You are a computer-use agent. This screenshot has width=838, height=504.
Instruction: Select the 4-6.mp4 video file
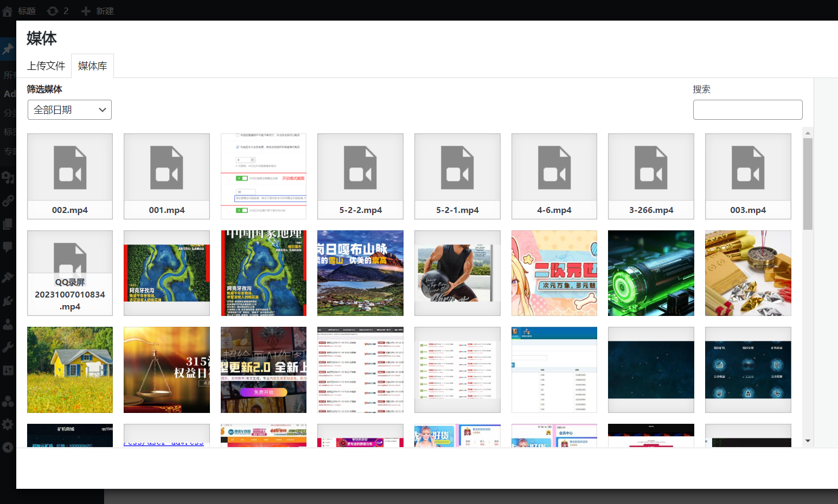[554, 176]
